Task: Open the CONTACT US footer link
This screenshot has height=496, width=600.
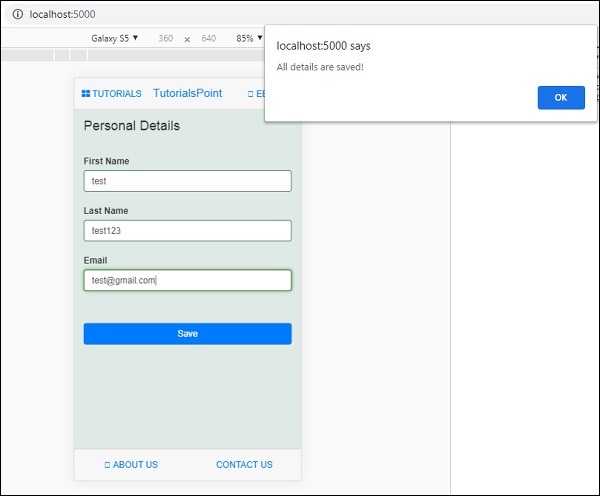Action: pyautogui.click(x=244, y=465)
